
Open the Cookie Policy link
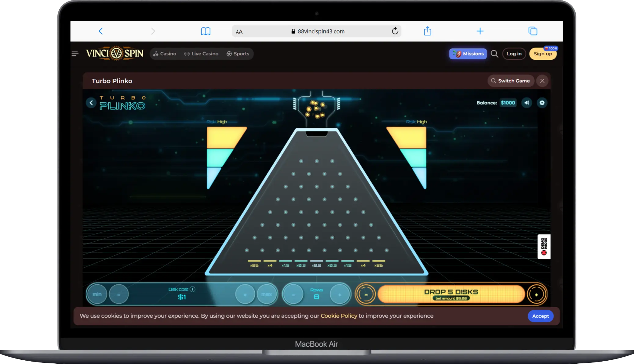pyautogui.click(x=339, y=316)
